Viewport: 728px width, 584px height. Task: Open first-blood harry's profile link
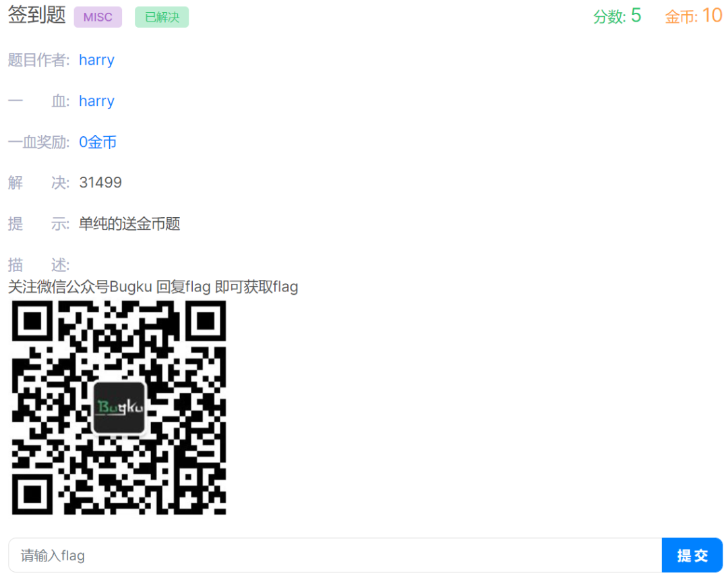(x=96, y=101)
